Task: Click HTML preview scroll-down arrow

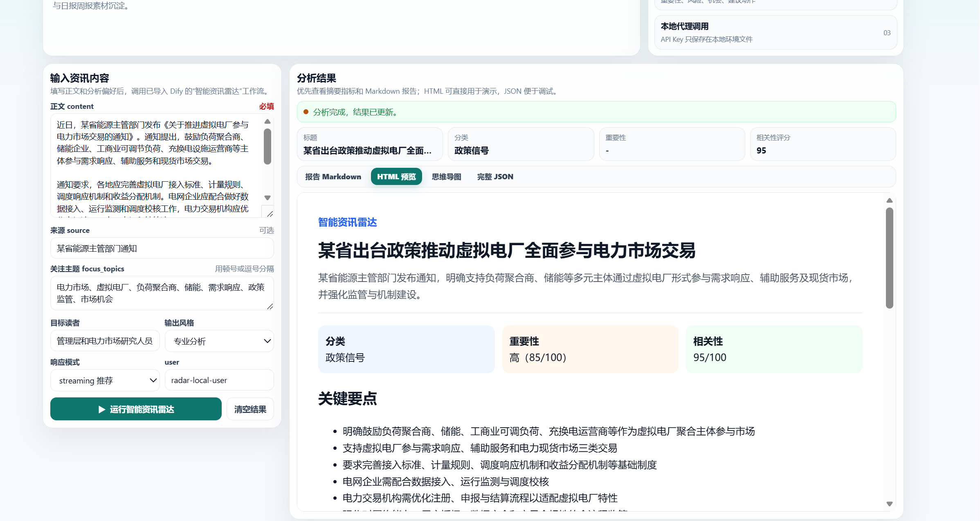Action: tap(889, 504)
